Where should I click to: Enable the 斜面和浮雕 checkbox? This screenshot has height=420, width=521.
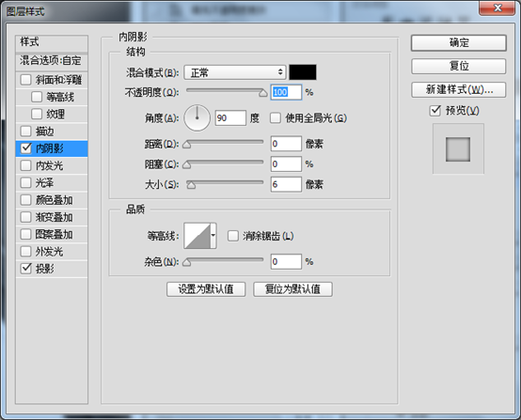[25, 80]
